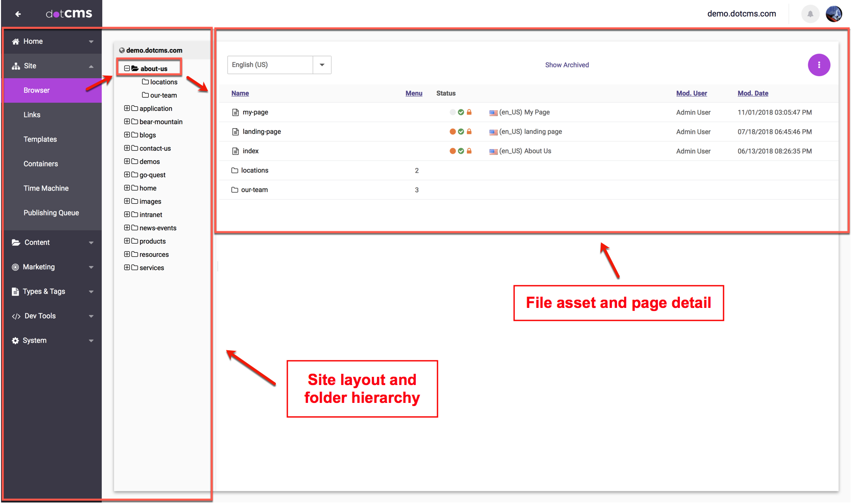This screenshot has height=504, width=851.
Task: Click the folder icon of locations table row
Action: click(x=235, y=171)
